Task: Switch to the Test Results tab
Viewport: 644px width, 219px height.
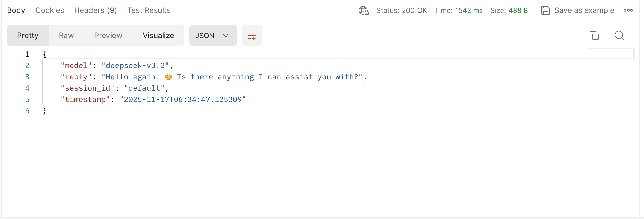Action: pos(149,10)
